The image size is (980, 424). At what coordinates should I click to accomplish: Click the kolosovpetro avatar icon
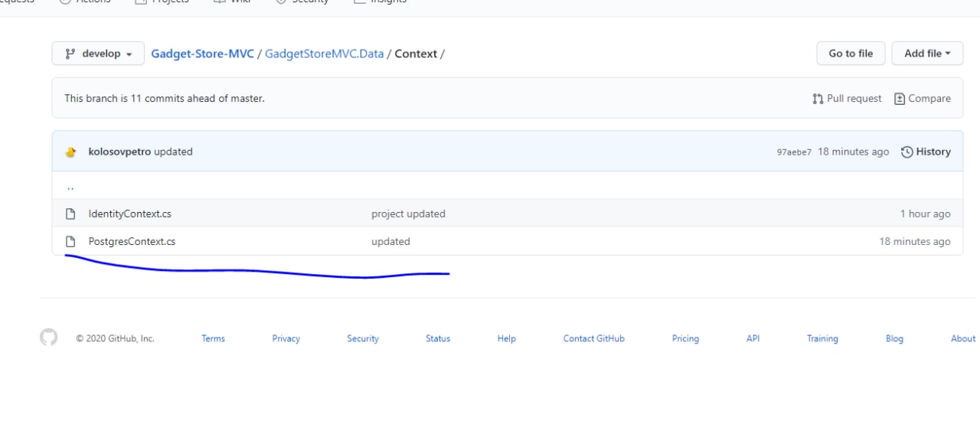point(71,152)
